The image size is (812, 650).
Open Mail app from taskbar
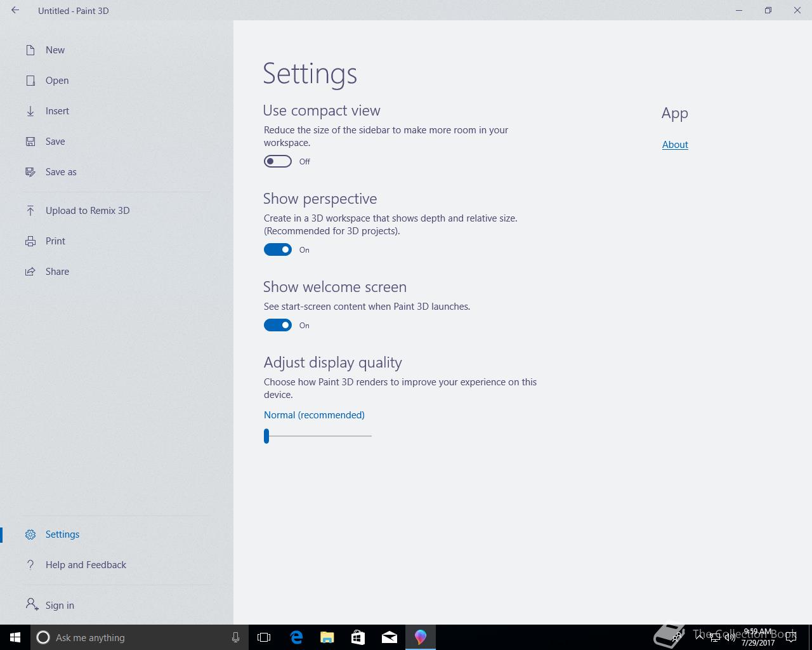click(390, 637)
